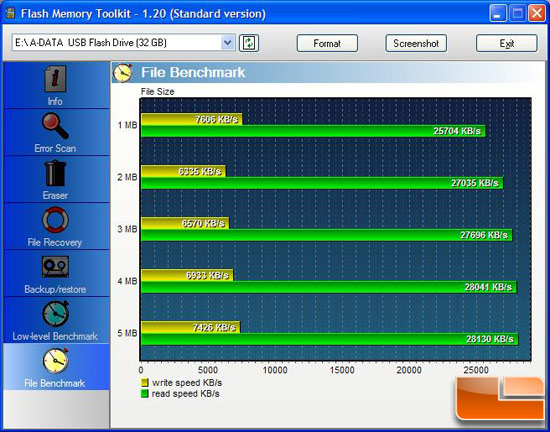Select the File Recovery lifebuoy icon
Viewport: 550px width, 432px height.
coord(55,220)
